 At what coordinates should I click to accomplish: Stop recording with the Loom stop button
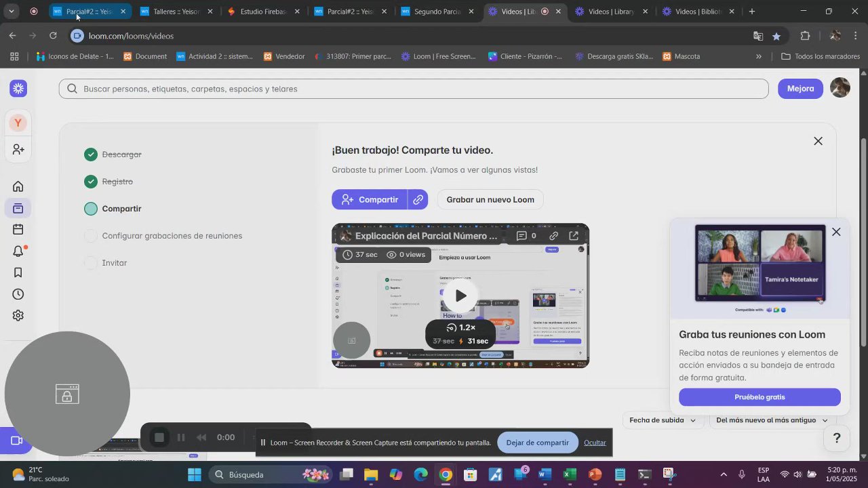click(x=159, y=438)
